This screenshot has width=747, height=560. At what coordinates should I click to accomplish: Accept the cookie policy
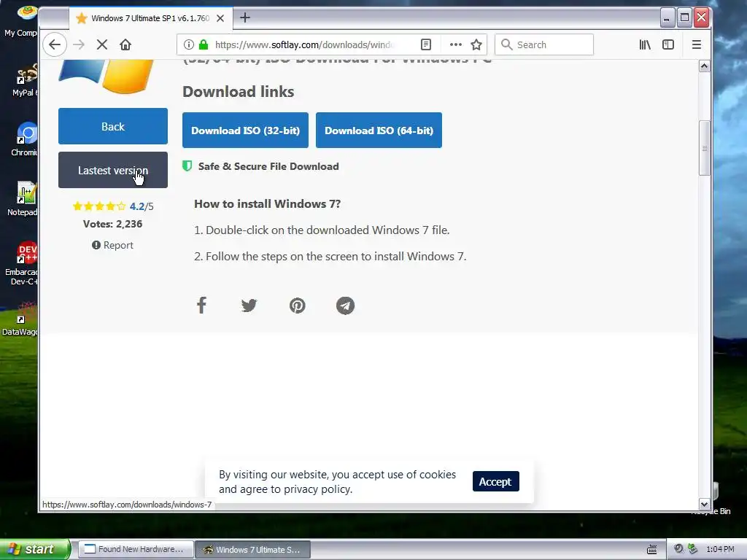click(495, 481)
